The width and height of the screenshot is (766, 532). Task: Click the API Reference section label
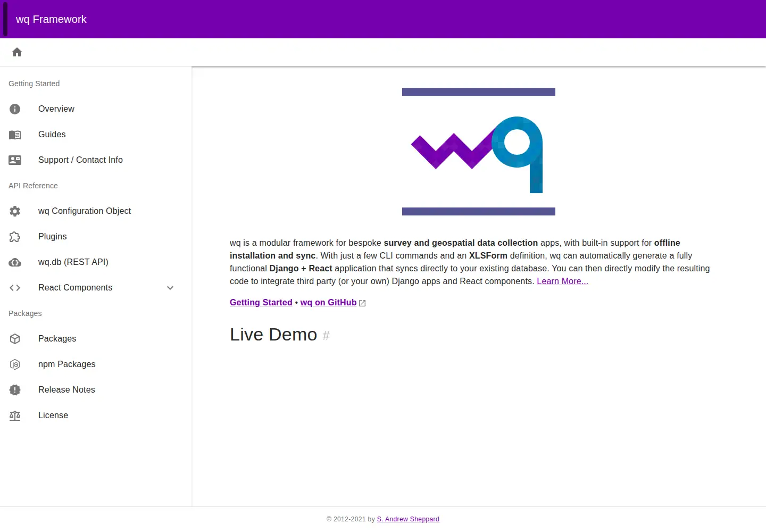33,186
